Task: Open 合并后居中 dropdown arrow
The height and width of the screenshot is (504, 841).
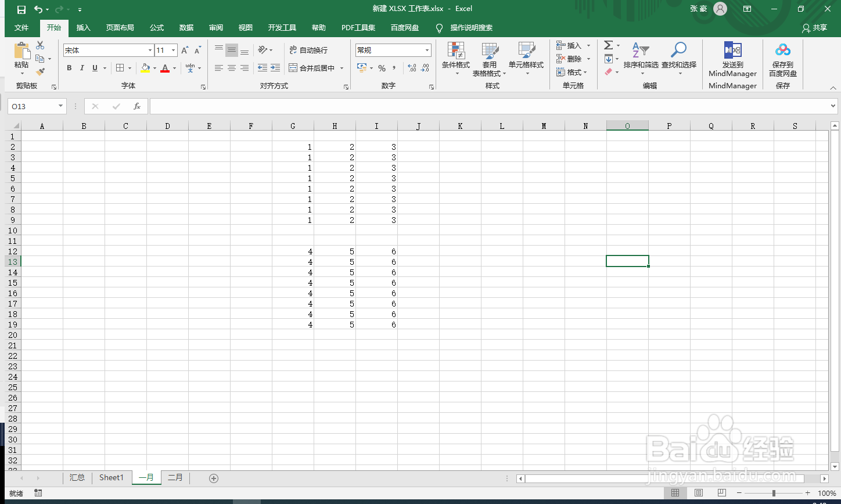Action: click(342, 69)
